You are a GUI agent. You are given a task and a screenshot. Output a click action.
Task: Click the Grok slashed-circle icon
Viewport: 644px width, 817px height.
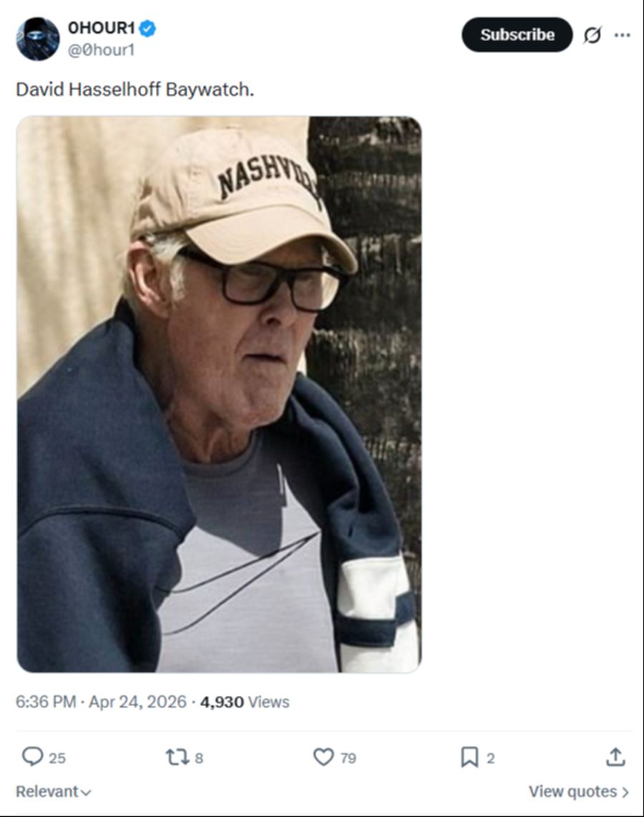(592, 35)
